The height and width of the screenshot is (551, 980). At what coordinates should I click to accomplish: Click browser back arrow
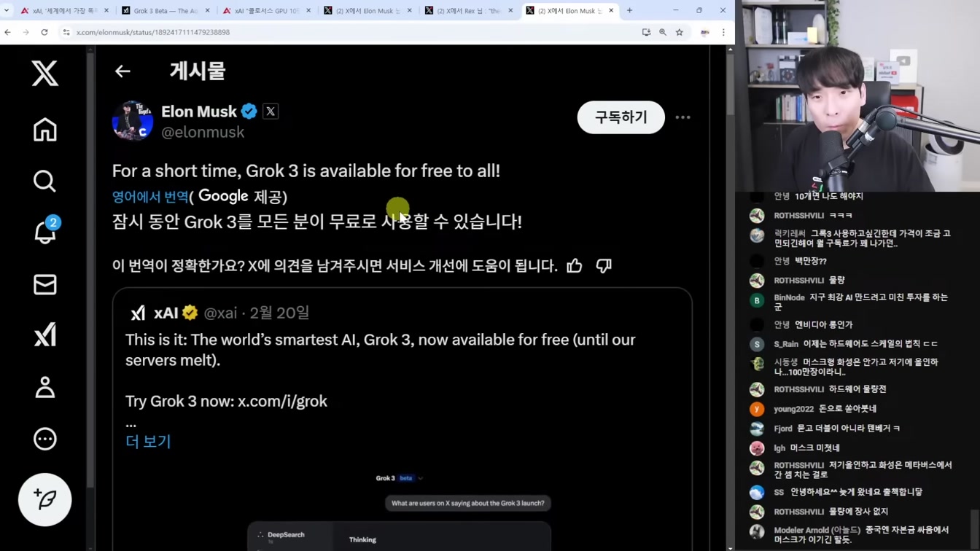pyautogui.click(x=8, y=32)
